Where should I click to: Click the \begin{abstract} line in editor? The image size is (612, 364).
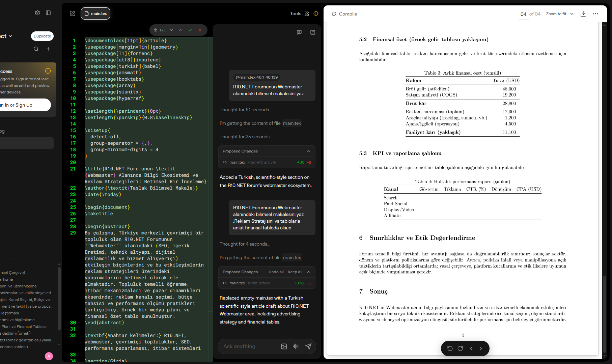click(107, 226)
